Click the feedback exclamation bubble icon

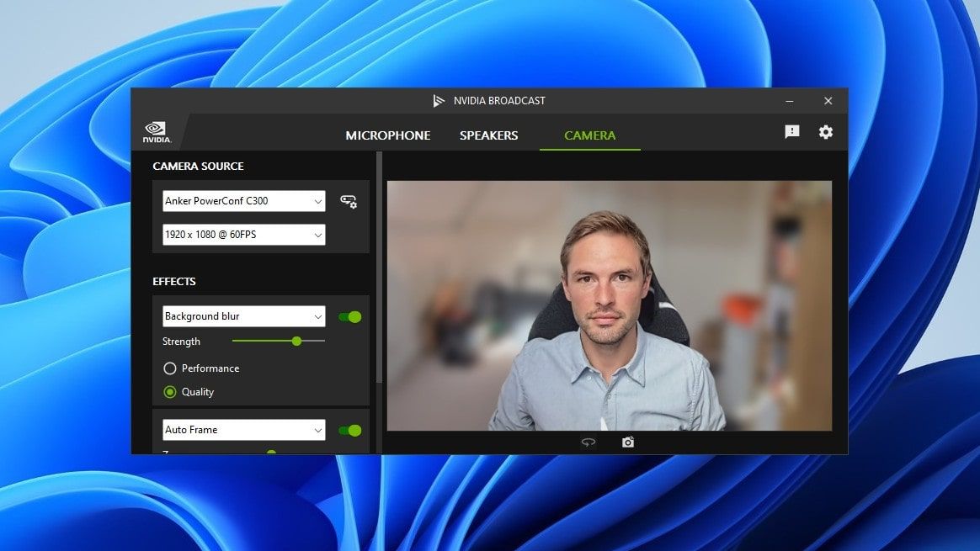791,131
